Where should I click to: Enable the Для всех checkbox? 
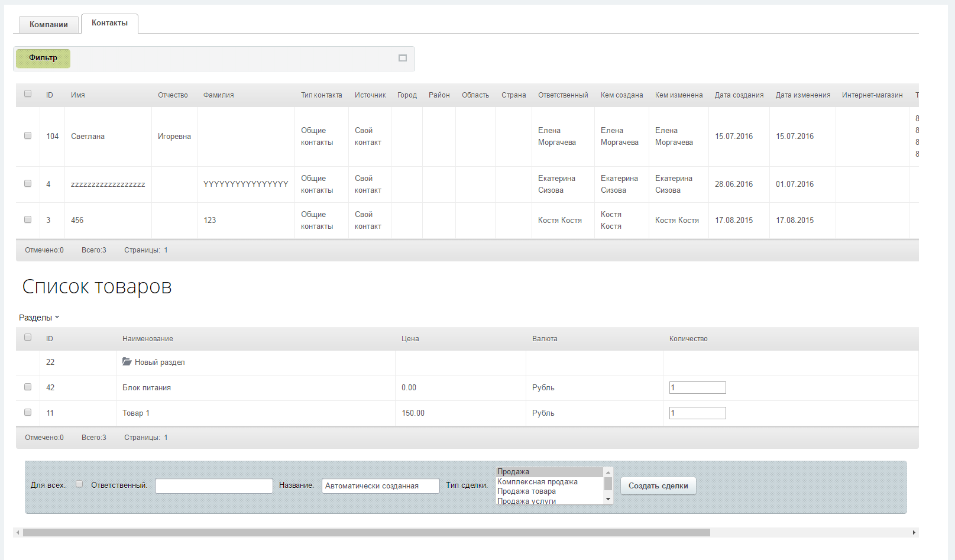pos(79,484)
